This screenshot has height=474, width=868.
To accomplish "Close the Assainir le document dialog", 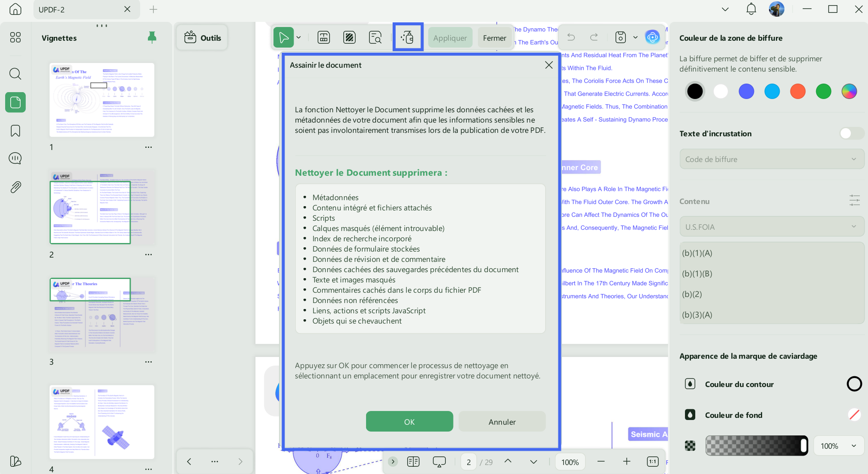I will click(549, 65).
